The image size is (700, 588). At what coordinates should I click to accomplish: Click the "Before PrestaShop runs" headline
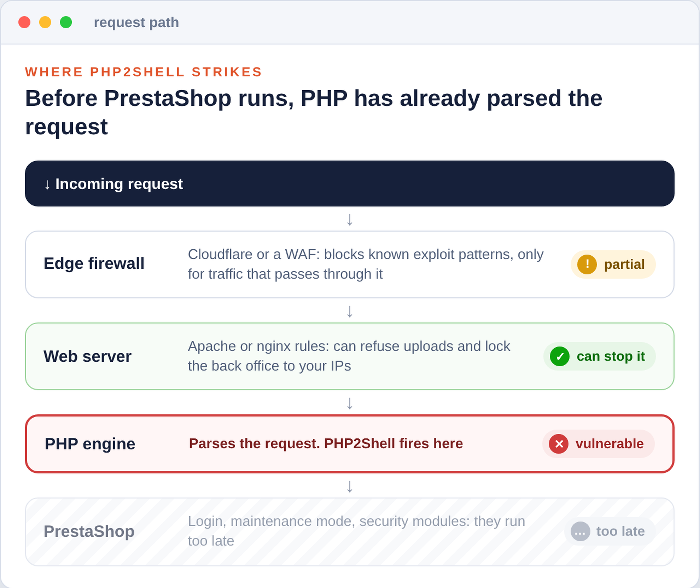(x=314, y=112)
